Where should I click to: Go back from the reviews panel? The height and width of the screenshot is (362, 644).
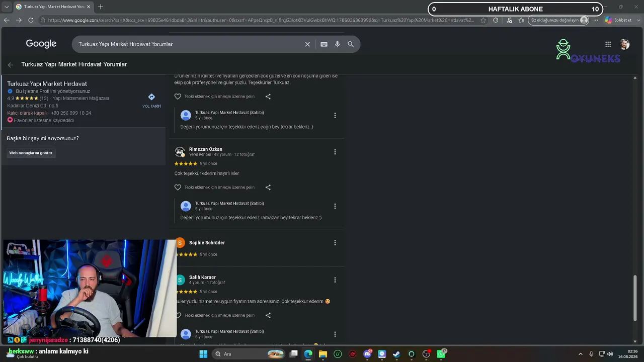[x=11, y=65]
